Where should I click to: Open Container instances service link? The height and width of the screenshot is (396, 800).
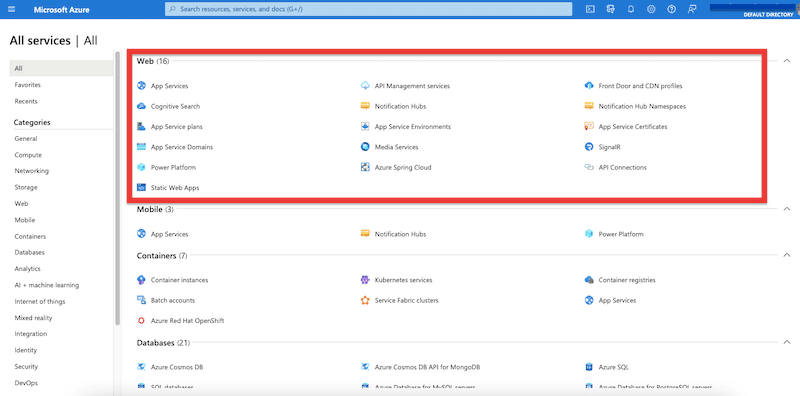[x=180, y=280]
